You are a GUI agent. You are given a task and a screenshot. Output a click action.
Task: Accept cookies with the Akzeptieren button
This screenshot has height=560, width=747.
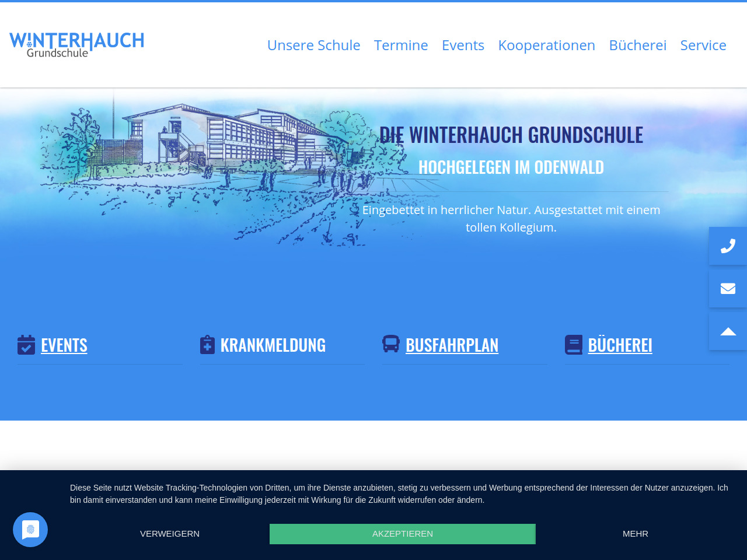[x=403, y=534]
